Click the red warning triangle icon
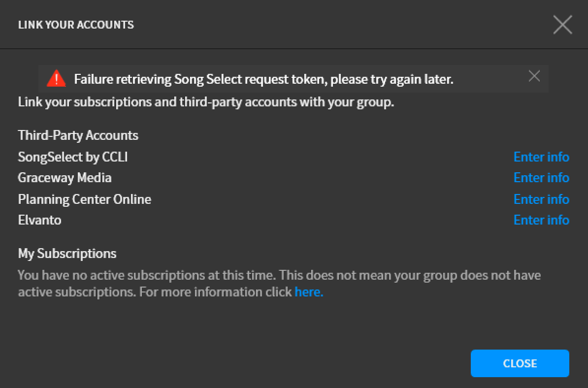Viewport: 588px width, 388px height. 56,78
